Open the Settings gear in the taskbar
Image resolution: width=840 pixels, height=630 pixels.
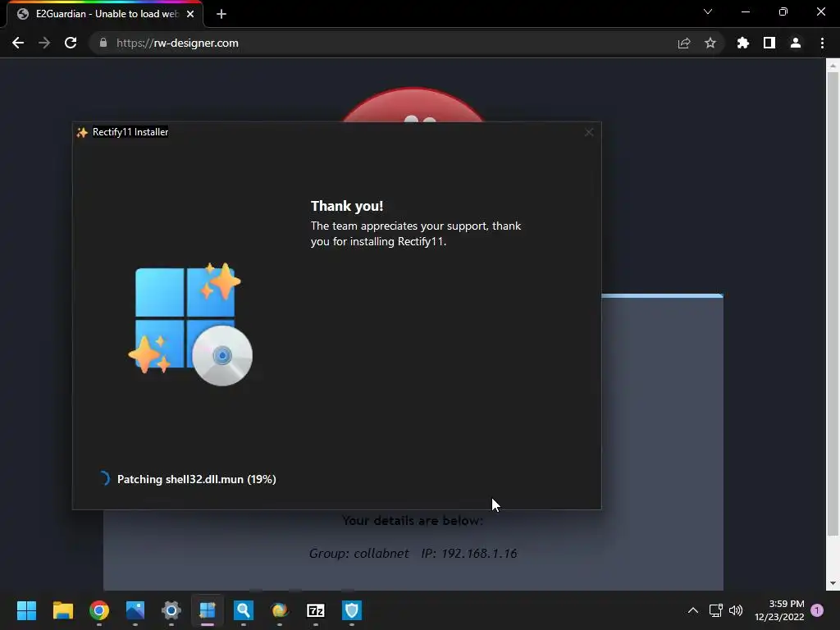(171, 610)
